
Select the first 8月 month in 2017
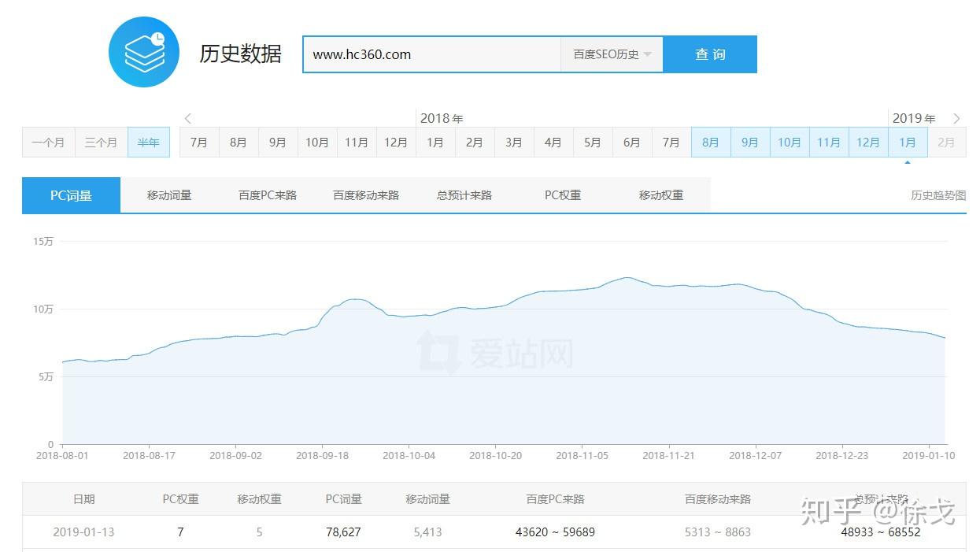pos(239,143)
